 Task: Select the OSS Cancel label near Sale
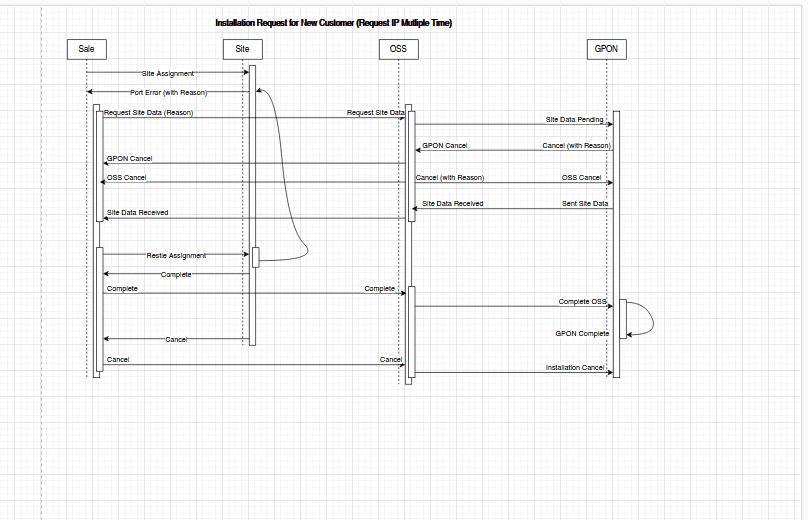point(127,177)
